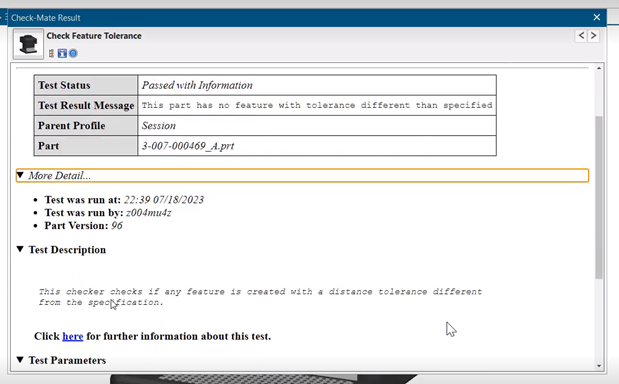
Task: Collapse the More Detail section
Action: pos(20,175)
